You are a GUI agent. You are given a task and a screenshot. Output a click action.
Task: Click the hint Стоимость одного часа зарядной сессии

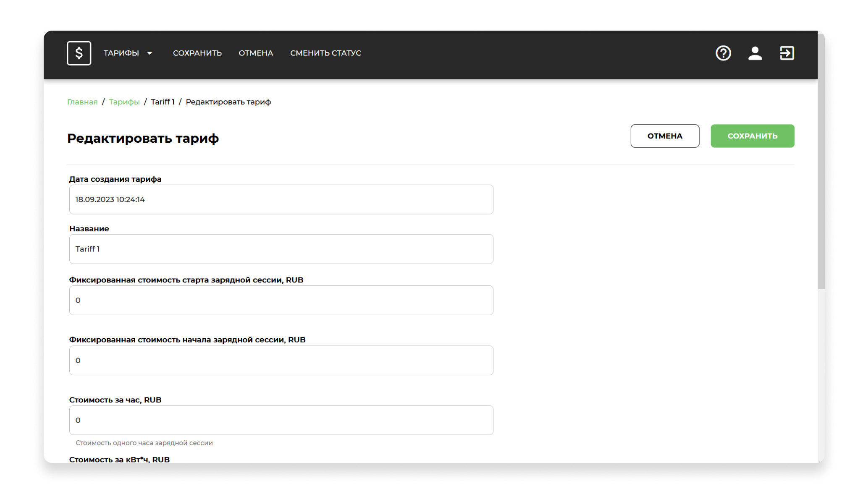[144, 443]
